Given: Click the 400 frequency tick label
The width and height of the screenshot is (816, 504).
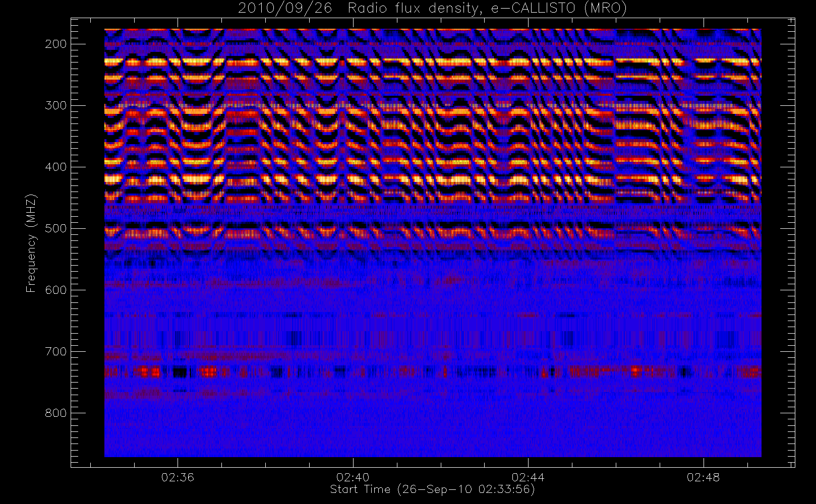Looking at the screenshot, I should [x=56, y=167].
